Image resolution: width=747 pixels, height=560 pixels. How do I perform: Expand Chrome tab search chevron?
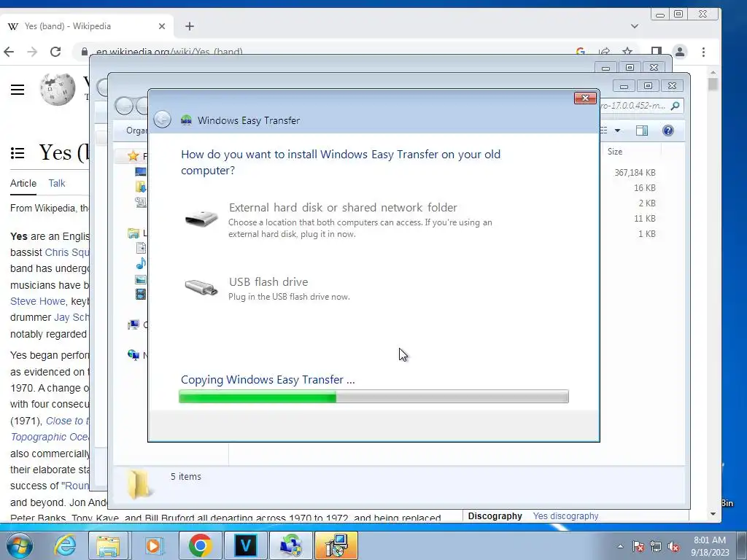(635, 26)
